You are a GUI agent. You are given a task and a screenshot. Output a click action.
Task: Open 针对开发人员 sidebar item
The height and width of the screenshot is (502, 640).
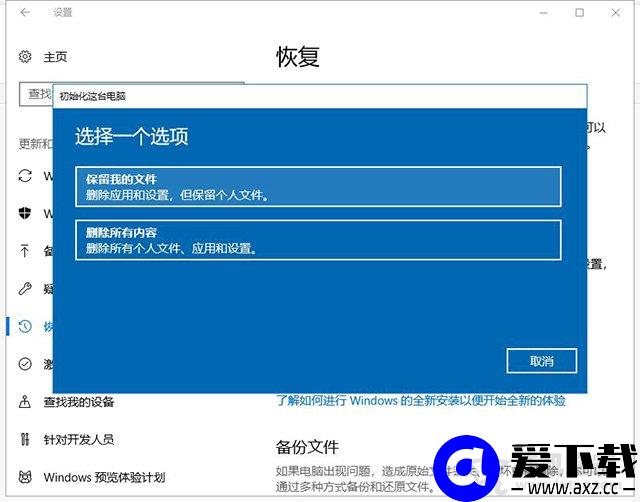tap(79, 440)
